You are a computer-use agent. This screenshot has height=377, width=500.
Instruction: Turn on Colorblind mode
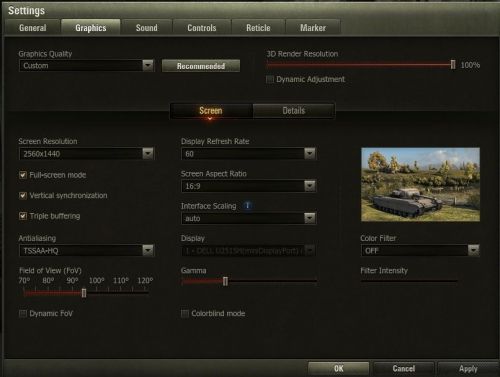[185, 313]
